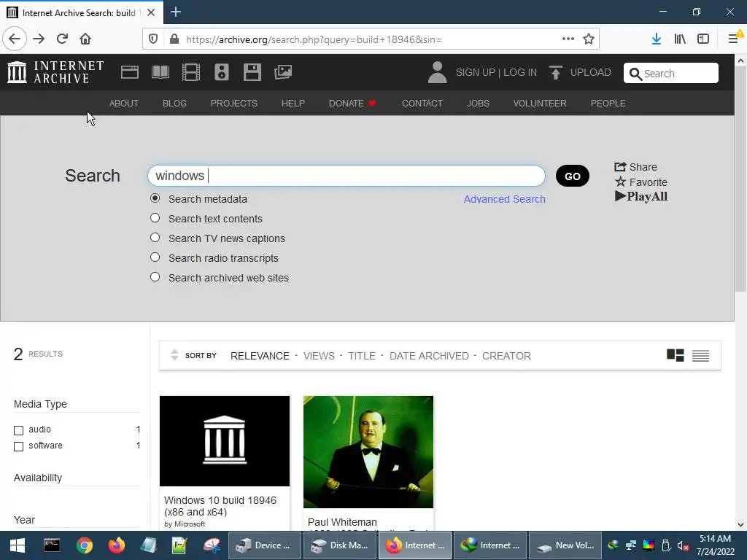This screenshot has width=747, height=560.
Task: Open ABOUT in the nav bar
Action: pos(124,104)
